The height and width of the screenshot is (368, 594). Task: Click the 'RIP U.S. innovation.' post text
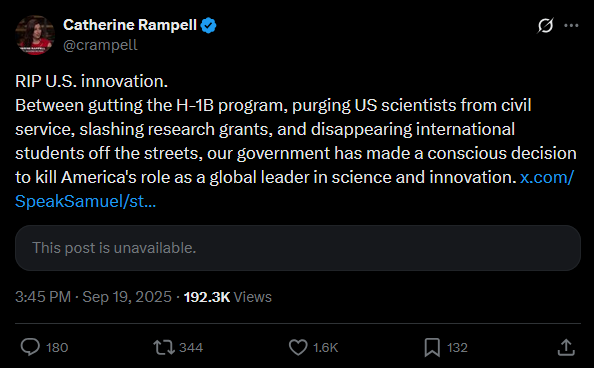point(91,81)
